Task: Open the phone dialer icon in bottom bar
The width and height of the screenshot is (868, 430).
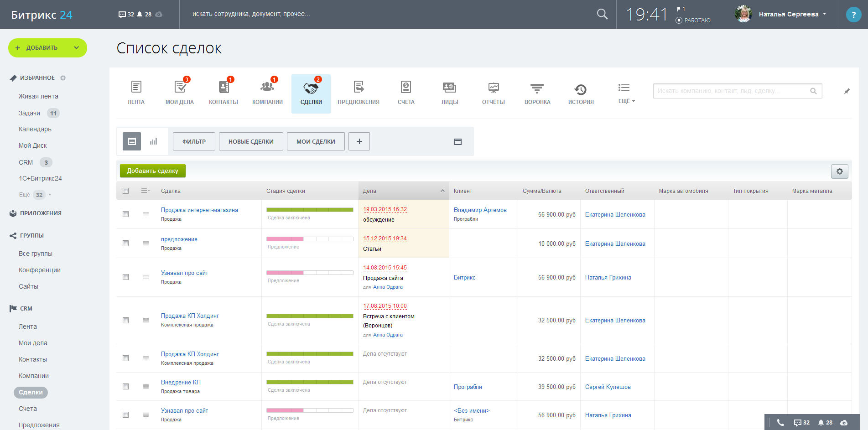Action: [x=780, y=423]
